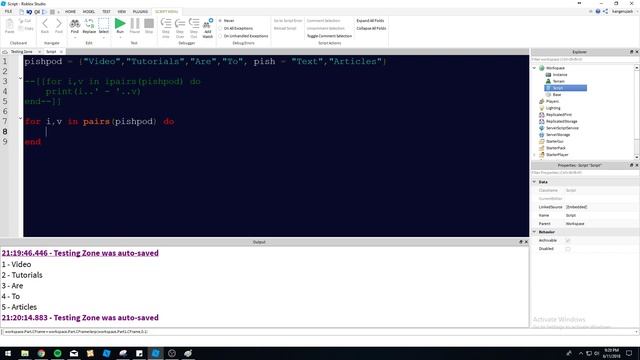Image resolution: width=640 pixels, height=360 pixels.
Task: Collapse the Behavior properties section
Action: tap(535, 232)
